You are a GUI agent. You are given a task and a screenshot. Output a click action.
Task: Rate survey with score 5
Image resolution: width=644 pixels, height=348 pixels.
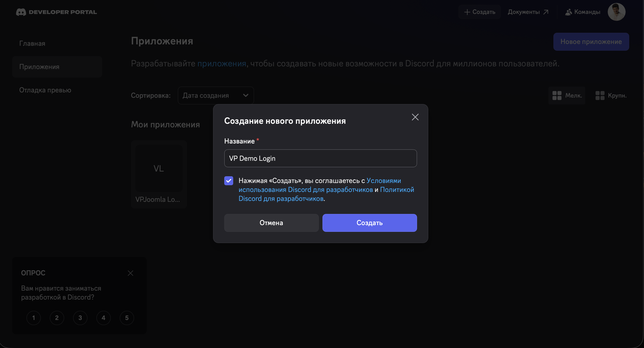point(127,318)
